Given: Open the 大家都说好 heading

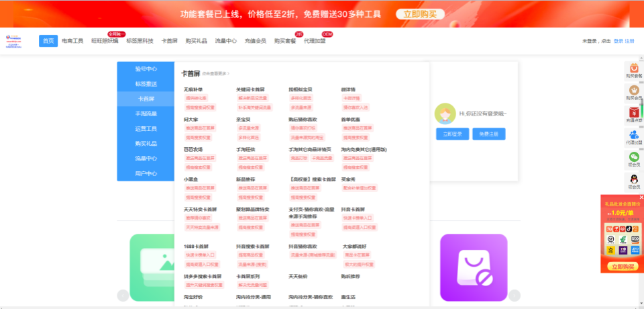Looking at the screenshot, I should pyautogui.click(x=353, y=246).
